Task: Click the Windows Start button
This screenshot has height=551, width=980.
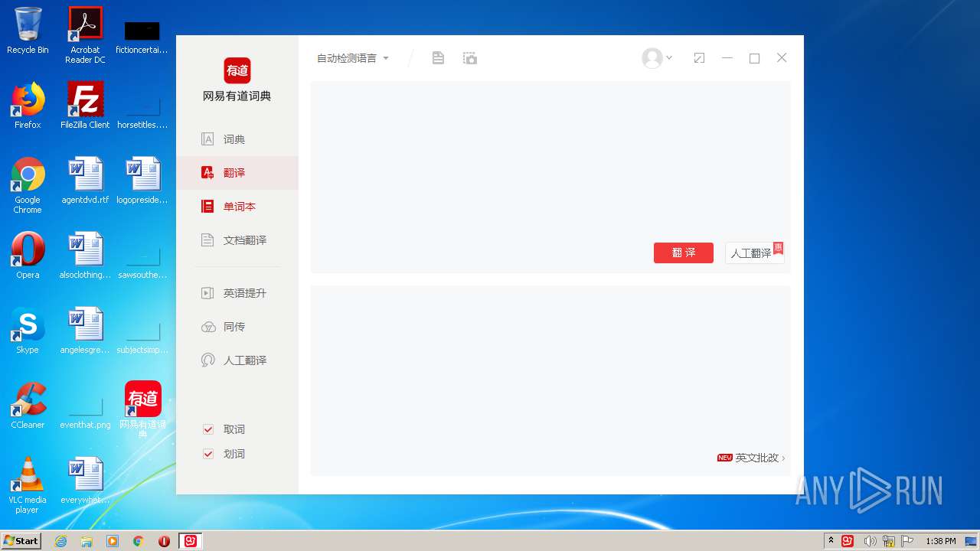Action: (x=21, y=541)
